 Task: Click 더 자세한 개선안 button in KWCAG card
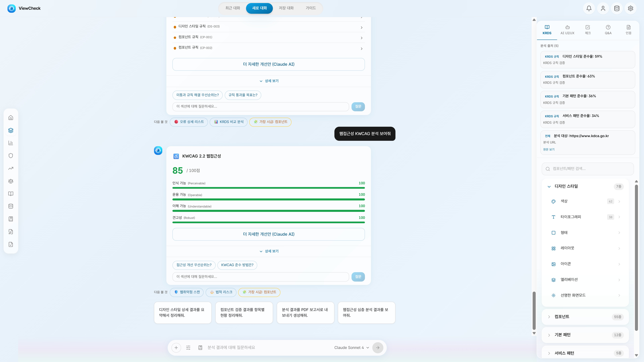[x=269, y=234]
